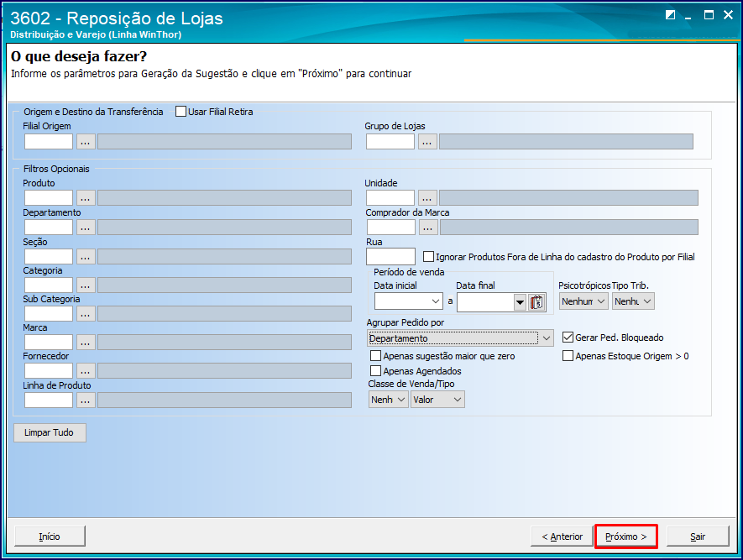Viewport: 743px width, 560px height.
Task: Open the Filial Origem lookup (...) button
Action: tap(86, 142)
